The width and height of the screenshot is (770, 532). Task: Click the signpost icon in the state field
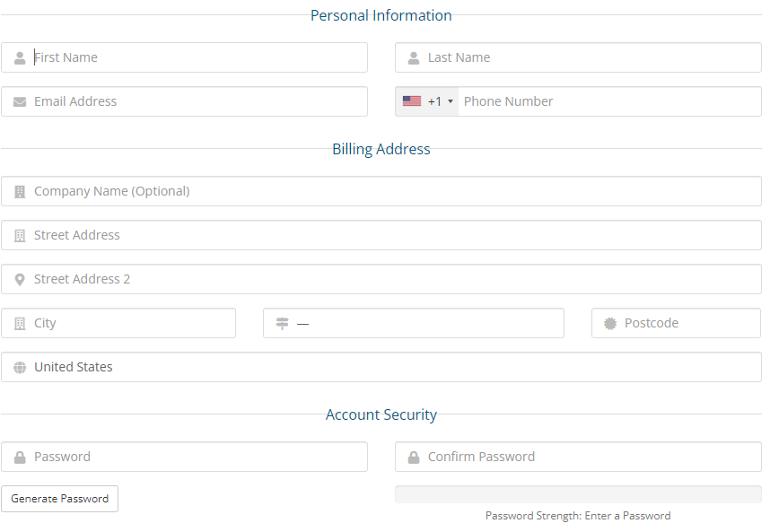pyautogui.click(x=282, y=323)
